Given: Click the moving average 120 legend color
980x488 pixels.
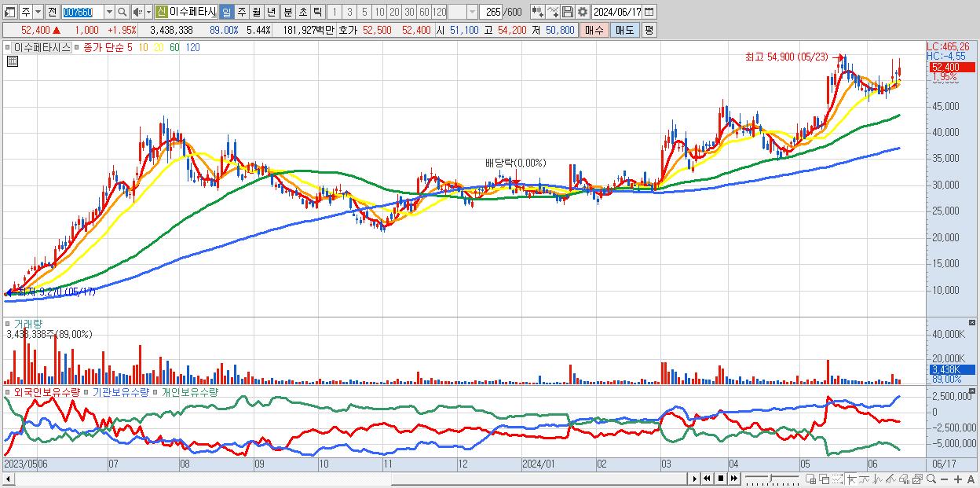Looking at the screenshot, I should coord(192,47).
